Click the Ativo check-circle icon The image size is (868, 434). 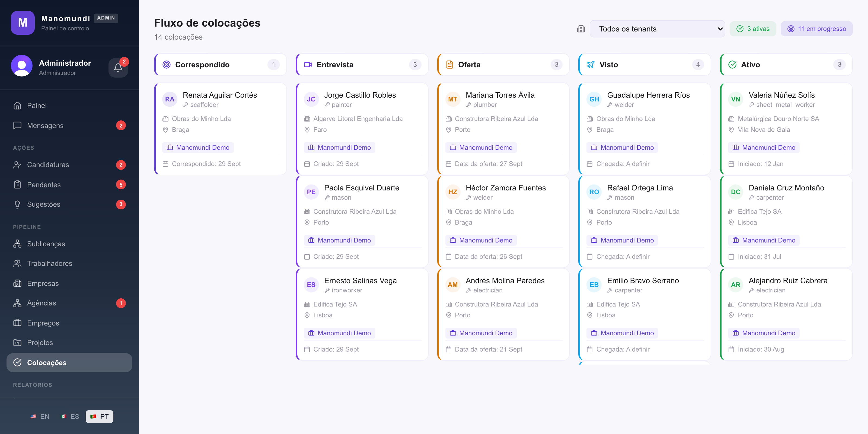click(x=732, y=65)
